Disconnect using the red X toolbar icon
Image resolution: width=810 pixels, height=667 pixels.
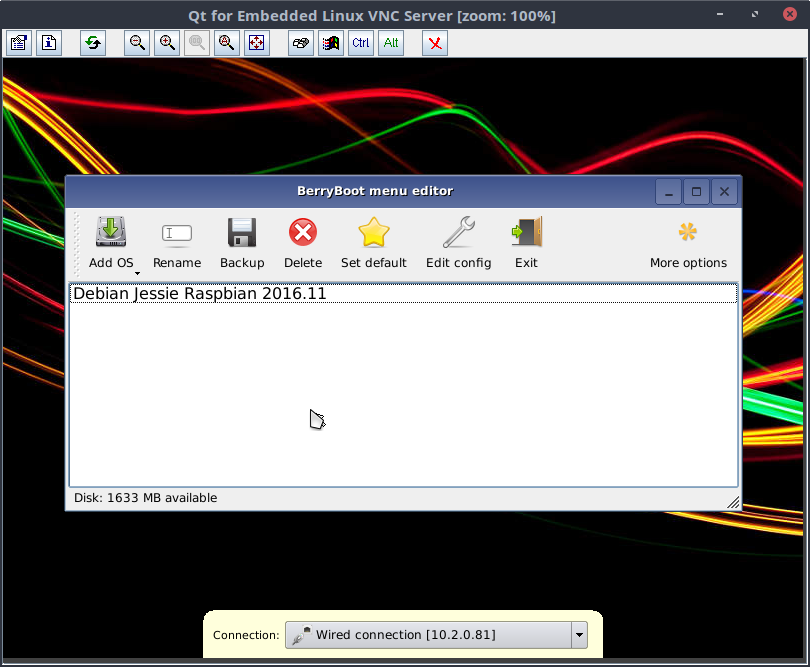435,42
